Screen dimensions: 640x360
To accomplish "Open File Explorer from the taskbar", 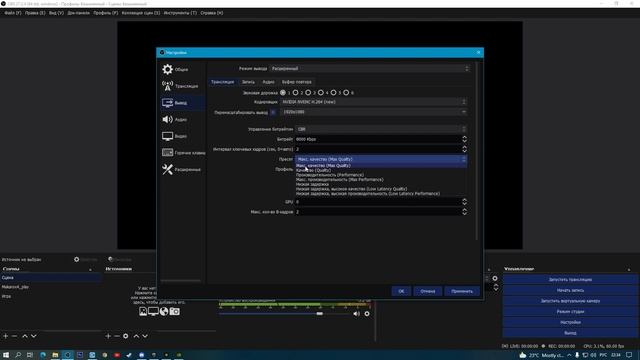I will pyautogui.click(x=55, y=355).
